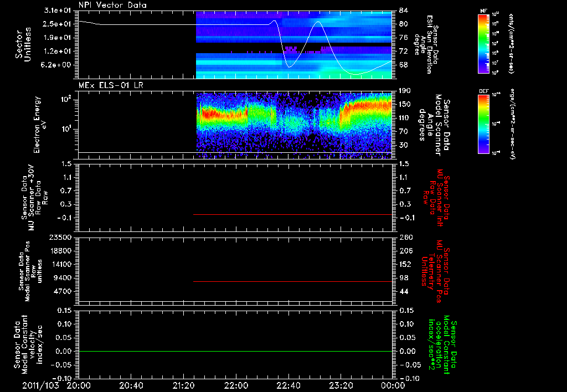Click the DEF color bar legend

tap(483, 123)
